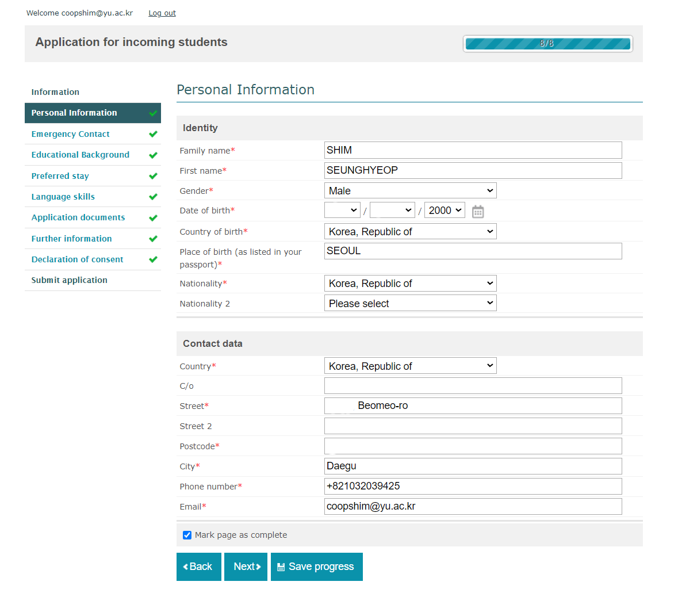Screen dimensions: 678x616
Task: Click Save progress button
Action: [x=316, y=567]
